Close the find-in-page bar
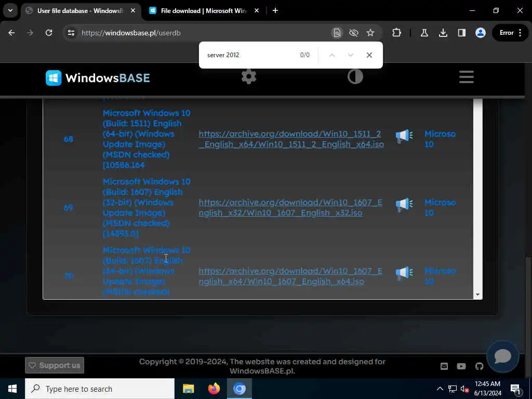The height and width of the screenshot is (399, 532). 369,55
